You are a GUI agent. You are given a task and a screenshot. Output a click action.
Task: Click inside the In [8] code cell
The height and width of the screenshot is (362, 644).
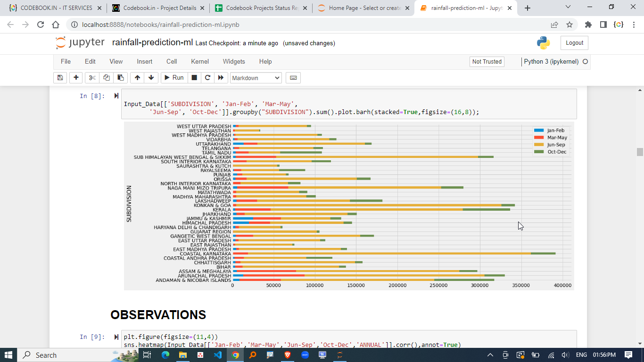(x=349, y=104)
